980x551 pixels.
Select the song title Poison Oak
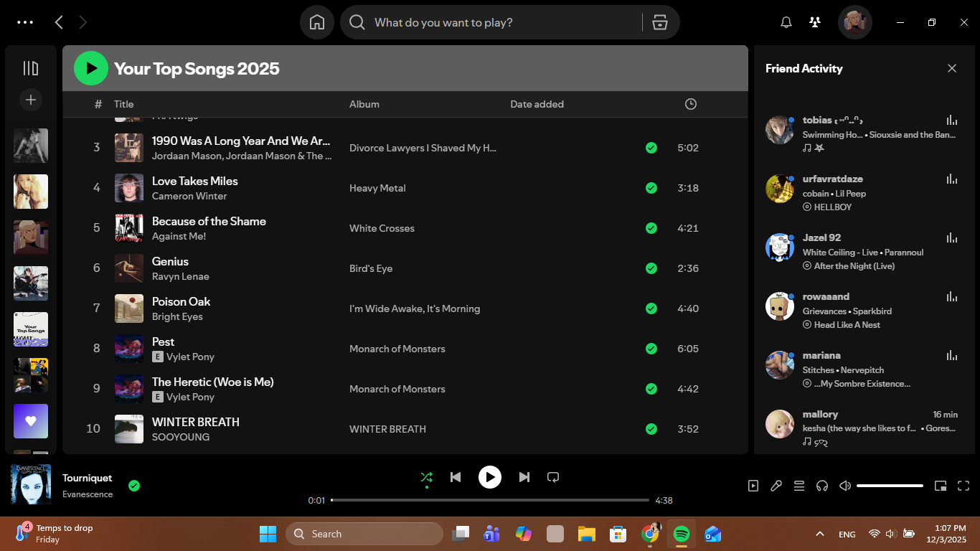pos(181,301)
